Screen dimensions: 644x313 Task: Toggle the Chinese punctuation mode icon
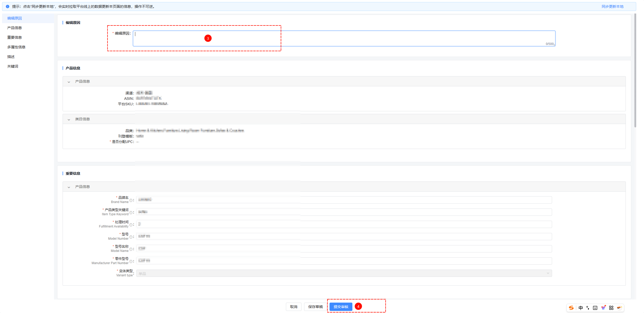coord(588,308)
